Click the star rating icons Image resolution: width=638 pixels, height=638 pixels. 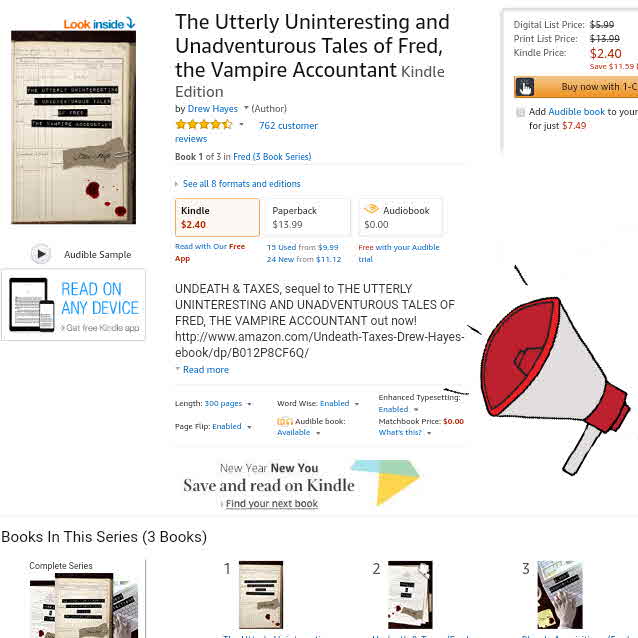(204, 125)
